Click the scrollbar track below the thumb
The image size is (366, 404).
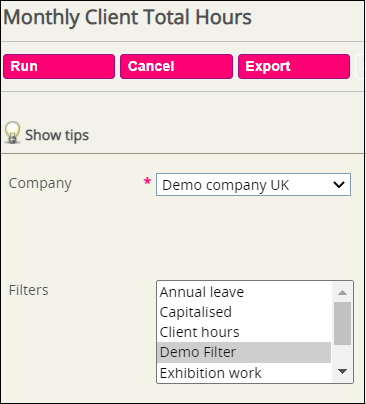click(x=342, y=354)
